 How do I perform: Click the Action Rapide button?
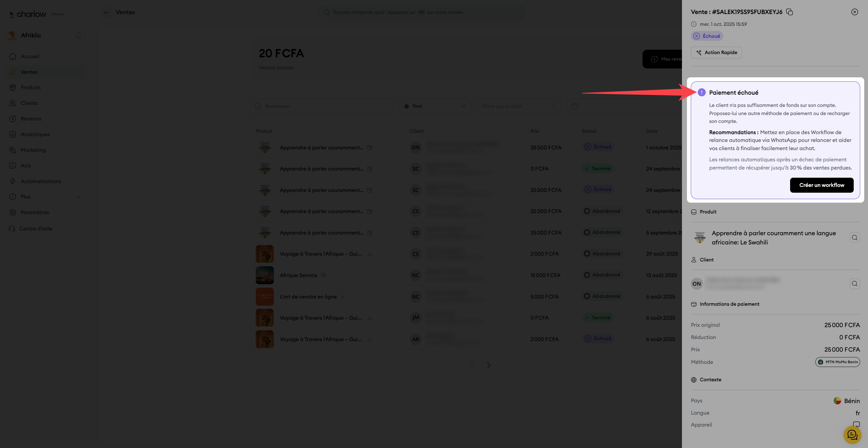pyautogui.click(x=716, y=52)
